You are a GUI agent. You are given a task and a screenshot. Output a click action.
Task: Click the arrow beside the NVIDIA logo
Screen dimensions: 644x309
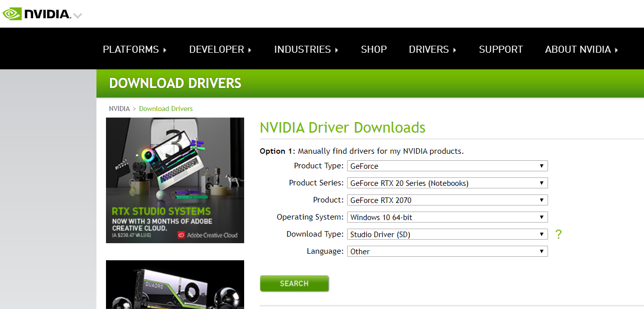click(x=77, y=16)
